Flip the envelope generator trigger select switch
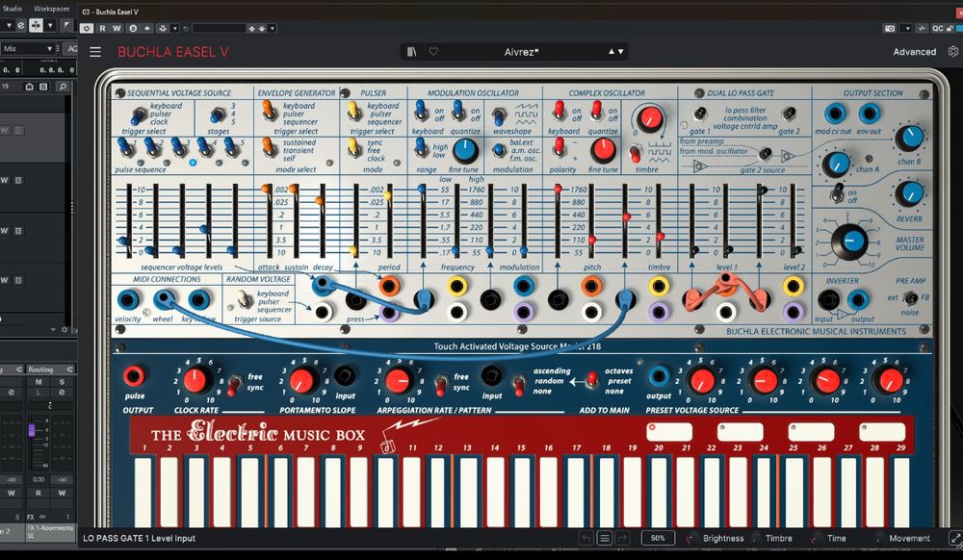Viewport: 963px width, 560px height. click(269, 111)
